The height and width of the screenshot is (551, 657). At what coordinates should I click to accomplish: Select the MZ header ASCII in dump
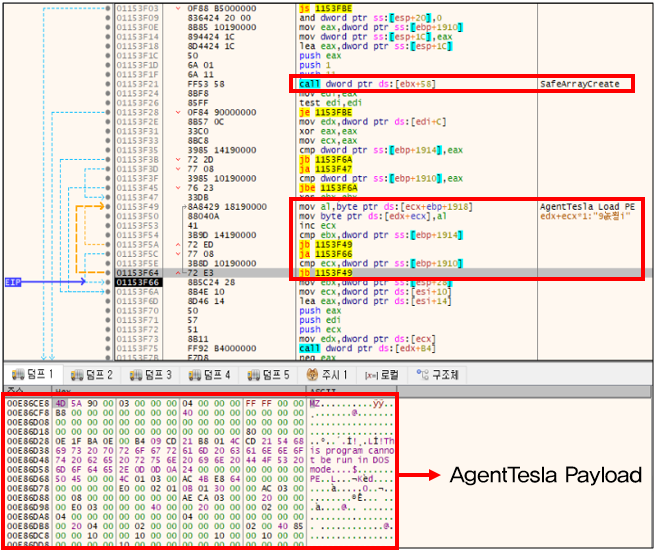[315, 403]
